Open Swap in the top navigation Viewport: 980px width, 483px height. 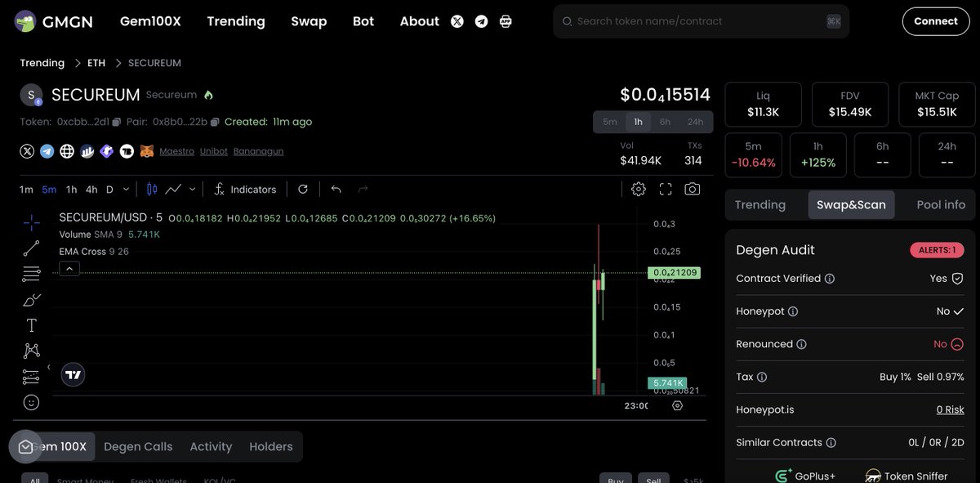click(309, 21)
